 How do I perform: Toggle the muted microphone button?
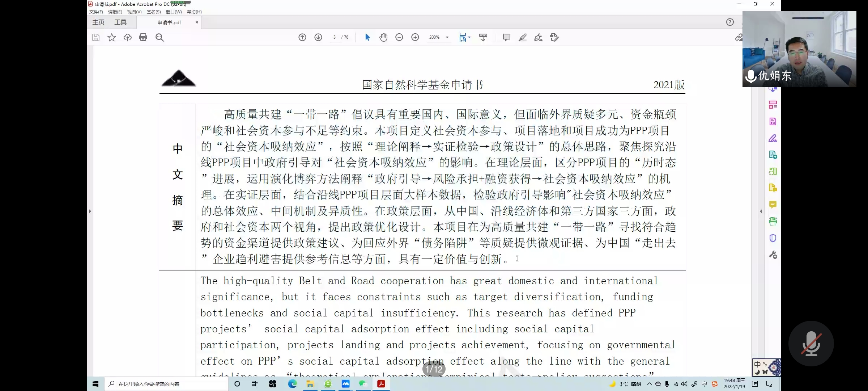click(811, 344)
